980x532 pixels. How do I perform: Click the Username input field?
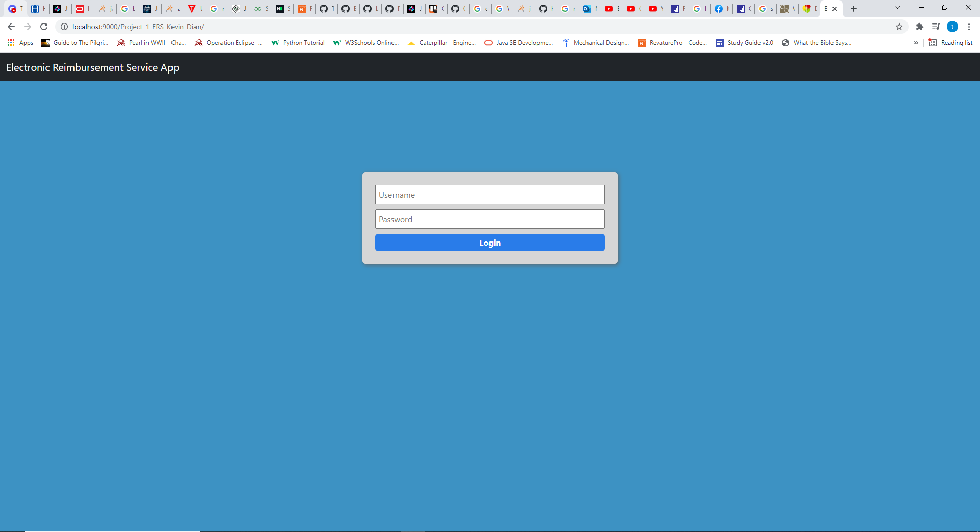point(489,195)
